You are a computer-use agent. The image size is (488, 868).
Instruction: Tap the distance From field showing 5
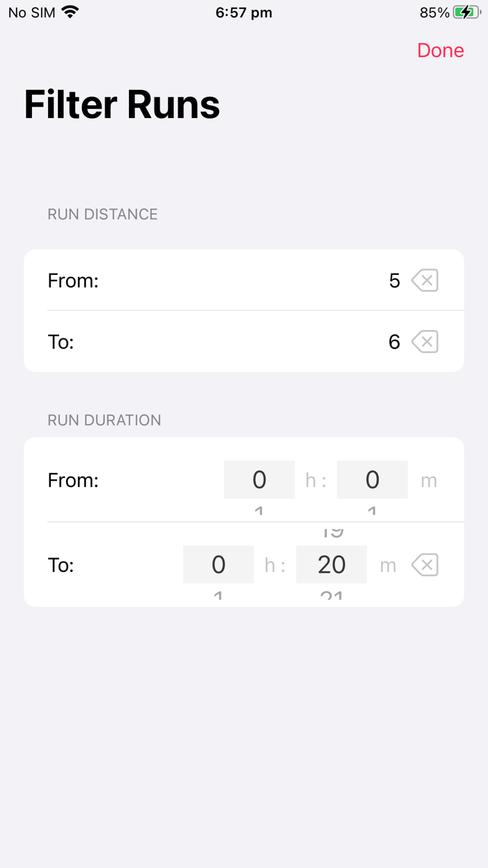394,280
